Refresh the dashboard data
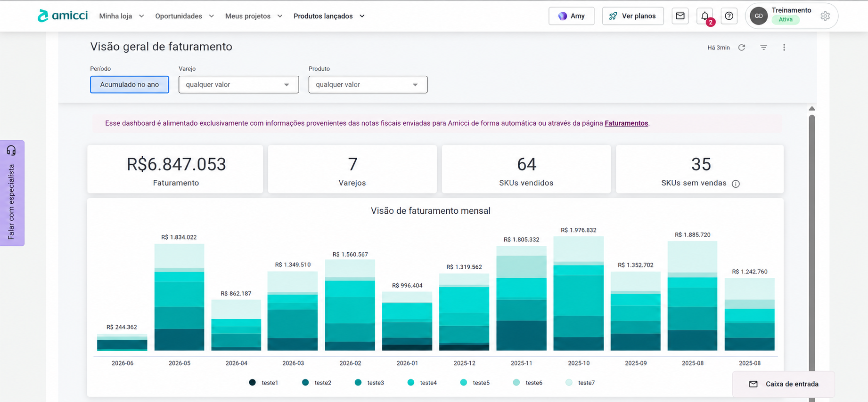868x402 pixels. [742, 48]
